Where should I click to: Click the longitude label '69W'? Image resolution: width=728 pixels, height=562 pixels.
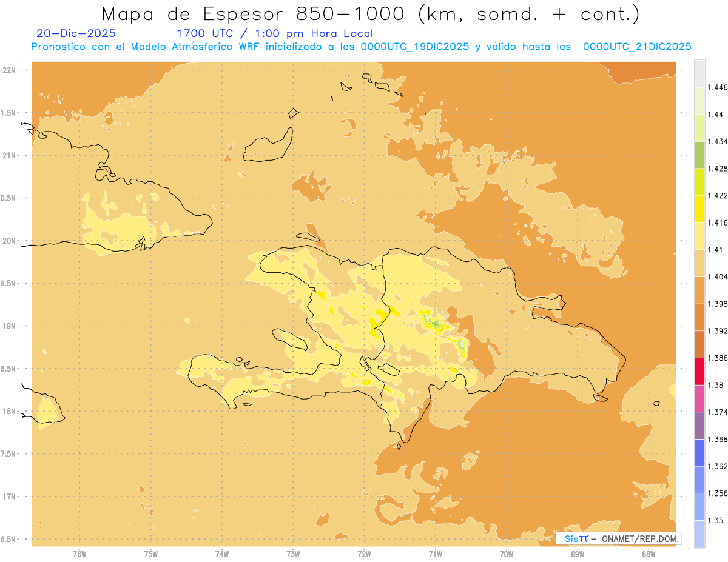click(x=578, y=554)
